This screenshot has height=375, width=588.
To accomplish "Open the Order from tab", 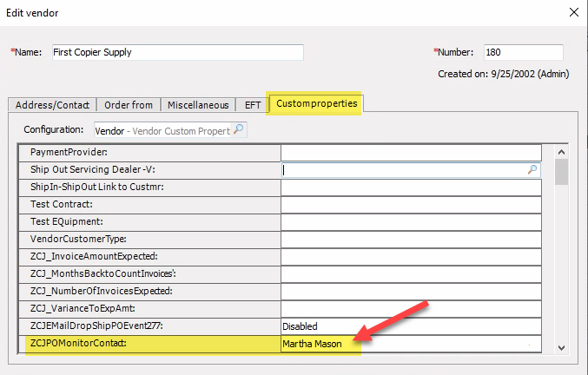I will tap(129, 105).
